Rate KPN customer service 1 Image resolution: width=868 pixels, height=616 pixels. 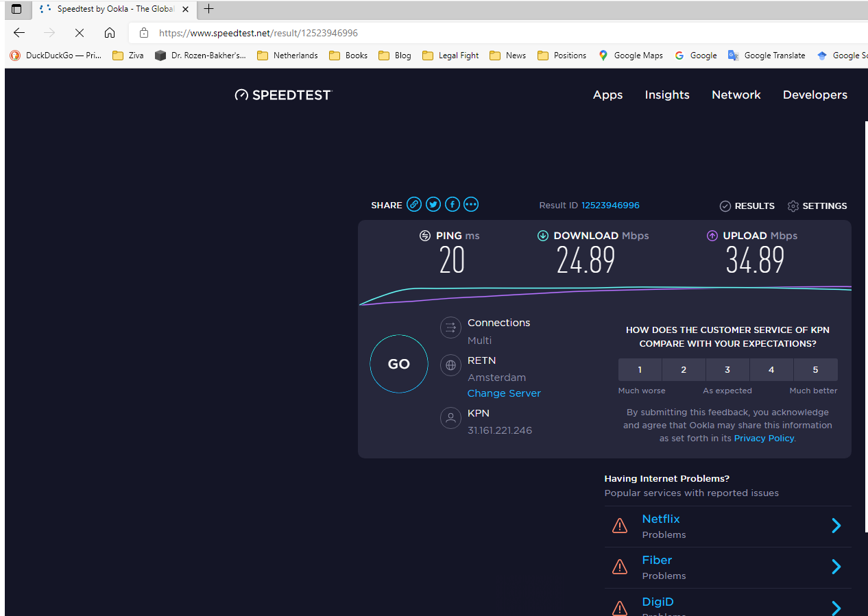[x=640, y=369]
